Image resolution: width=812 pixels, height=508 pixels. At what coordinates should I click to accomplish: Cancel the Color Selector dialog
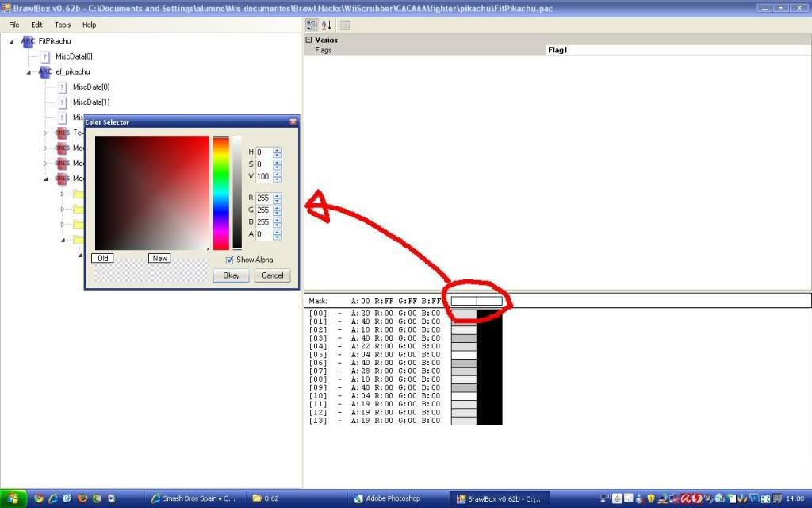pos(272,275)
